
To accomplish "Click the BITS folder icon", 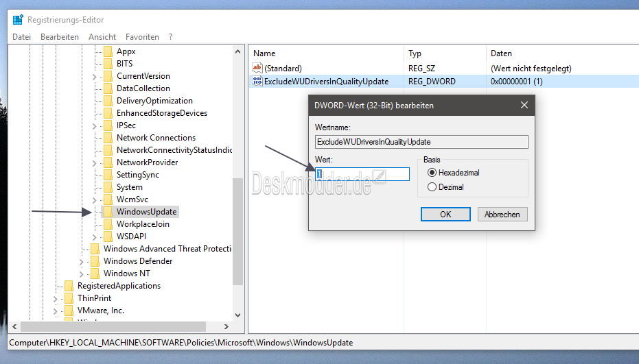I will [108, 64].
